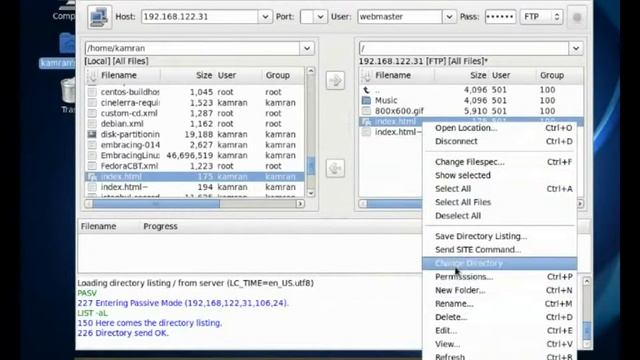The image size is (640, 360).
Task: Expand local path /home/kamran dropdown
Action: coord(307,48)
